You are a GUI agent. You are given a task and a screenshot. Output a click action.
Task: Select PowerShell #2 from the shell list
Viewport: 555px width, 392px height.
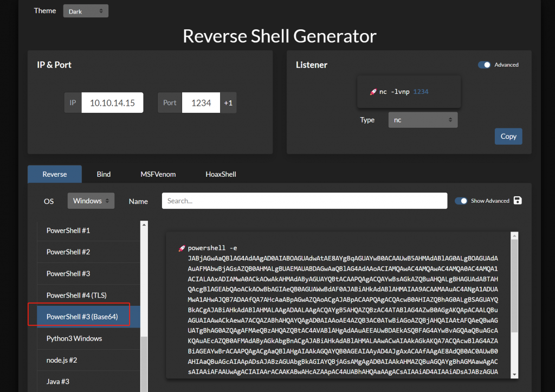pyautogui.click(x=88, y=252)
